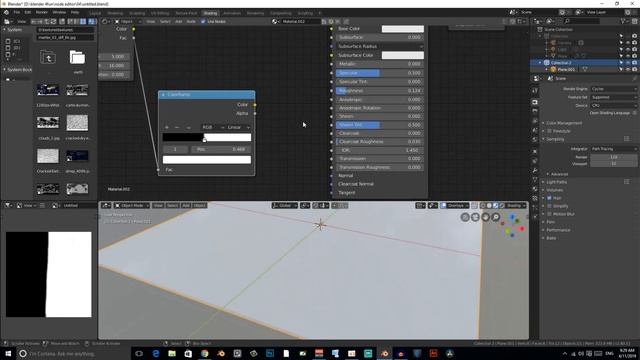Adjust the Roughness slider
This screenshot has width=640, height=360.
click(380, 91)
